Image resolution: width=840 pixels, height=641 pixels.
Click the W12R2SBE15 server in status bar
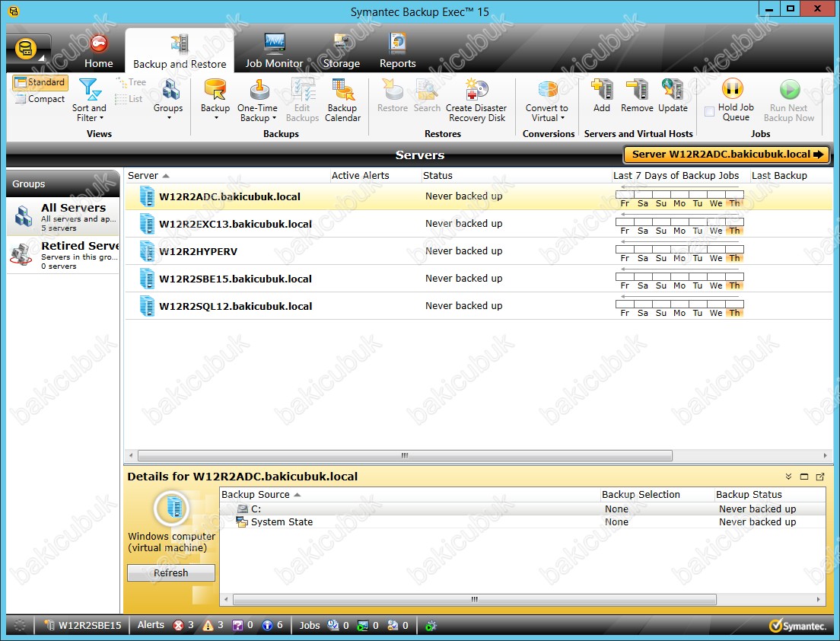[84, 625]
